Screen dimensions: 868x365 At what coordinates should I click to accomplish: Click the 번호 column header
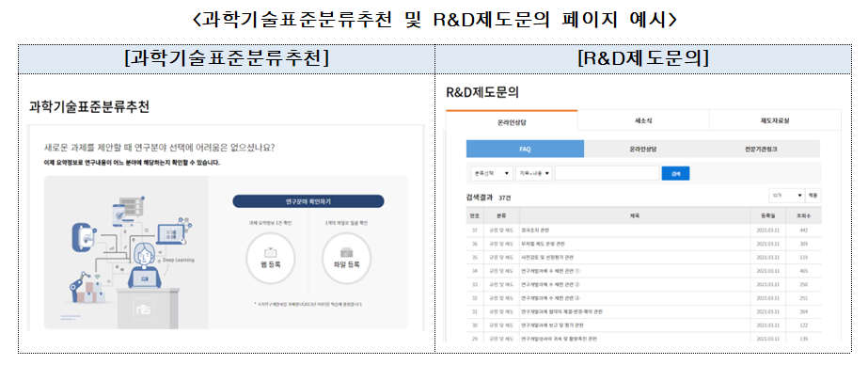pos(474,215)
